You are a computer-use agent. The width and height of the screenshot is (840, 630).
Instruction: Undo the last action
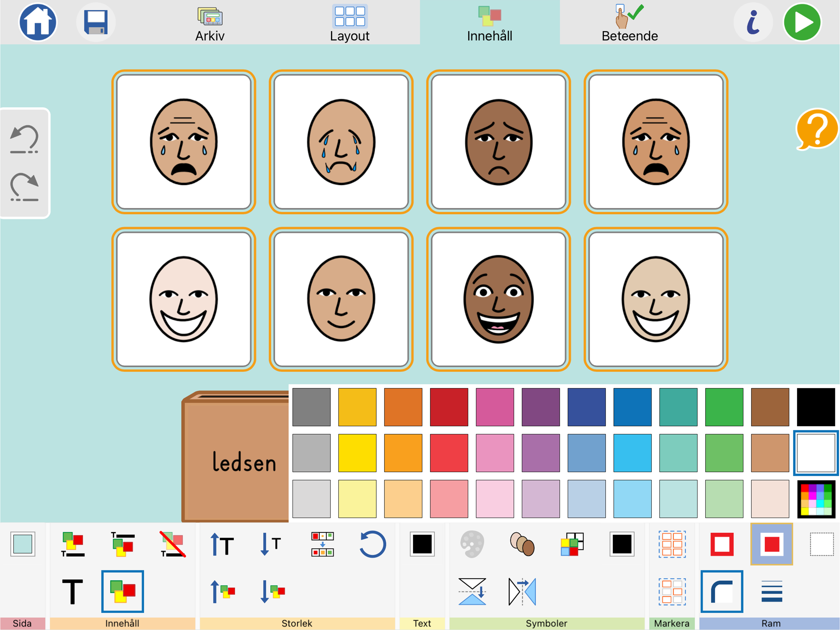pyautogui.click(x=24, y=139)
